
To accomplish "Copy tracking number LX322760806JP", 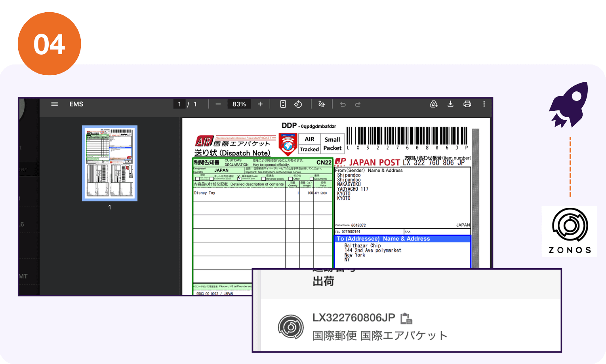I will click(406, 318).
